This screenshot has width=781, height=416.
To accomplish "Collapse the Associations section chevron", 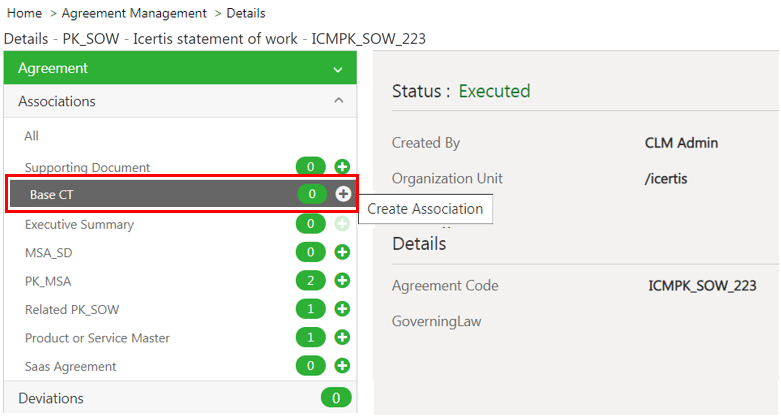I will coord(338,101).
